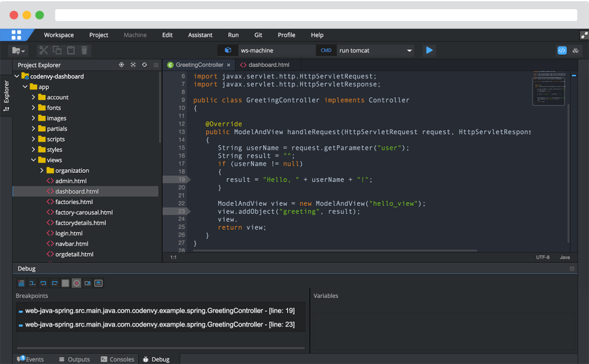
Task: Click resume execution debug icon
Action: pos(21,283)
